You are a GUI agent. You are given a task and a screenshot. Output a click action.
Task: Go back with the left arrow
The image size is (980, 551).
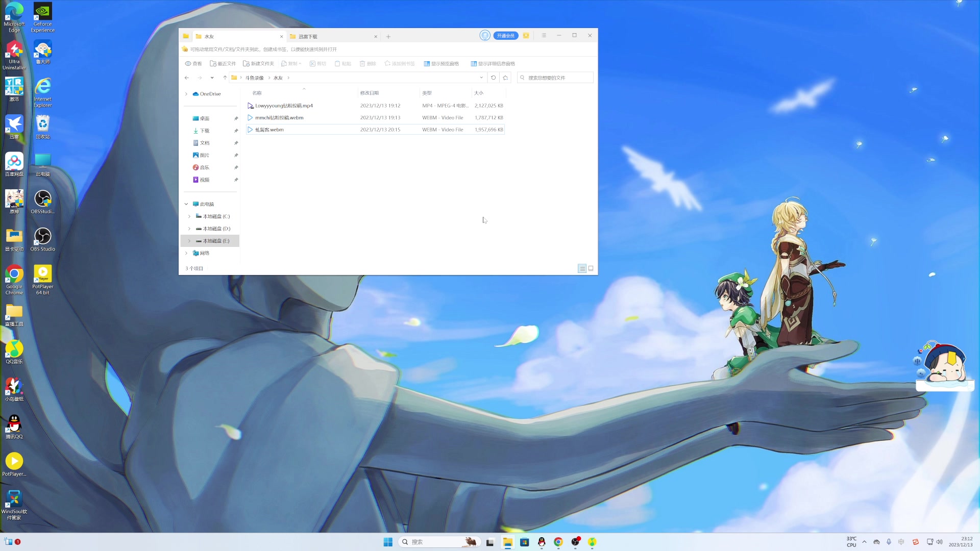tap(187, 78)
